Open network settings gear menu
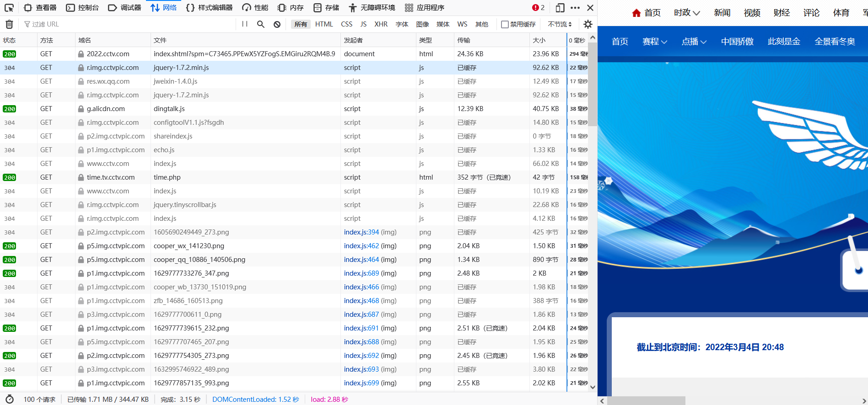 coord(588,24)
